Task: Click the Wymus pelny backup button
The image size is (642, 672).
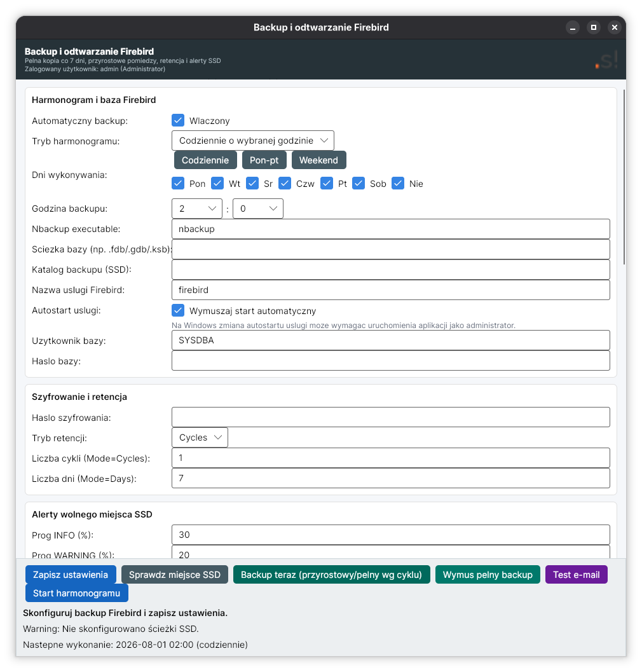Action: click(x=488, y=575)
